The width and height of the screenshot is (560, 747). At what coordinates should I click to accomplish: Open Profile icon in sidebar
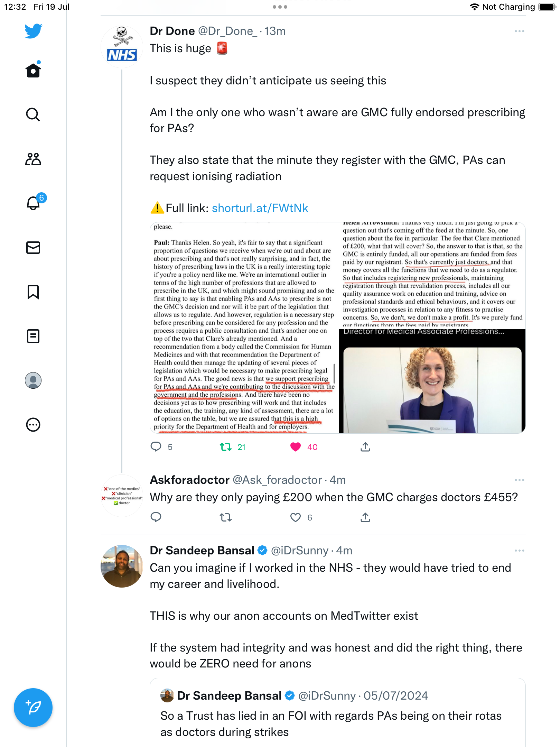click(33, 380)
